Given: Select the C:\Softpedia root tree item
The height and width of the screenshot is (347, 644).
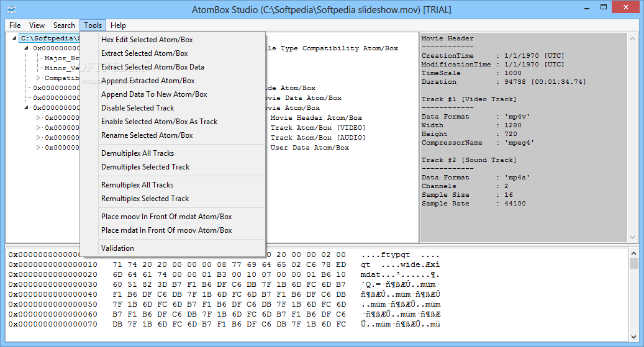Looking at the screenshot, I should tap(50, 38).
